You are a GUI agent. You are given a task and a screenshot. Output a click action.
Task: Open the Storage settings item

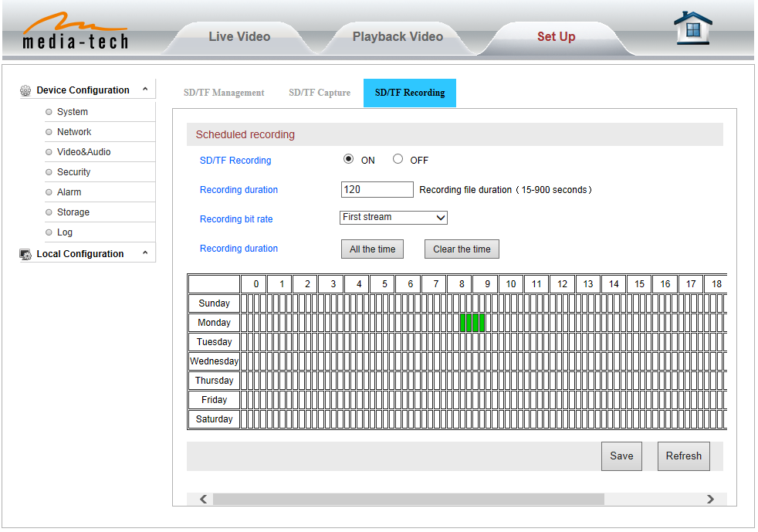[73, 212]
